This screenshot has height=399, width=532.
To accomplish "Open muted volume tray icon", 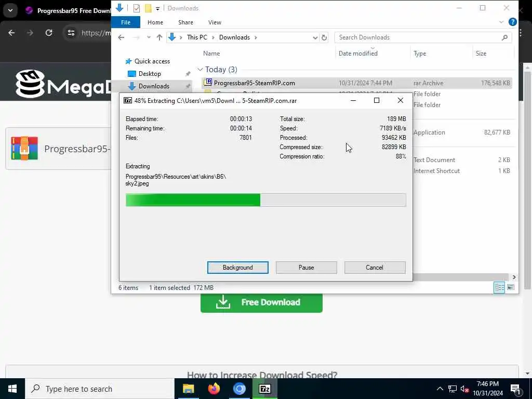I will 464,389.
